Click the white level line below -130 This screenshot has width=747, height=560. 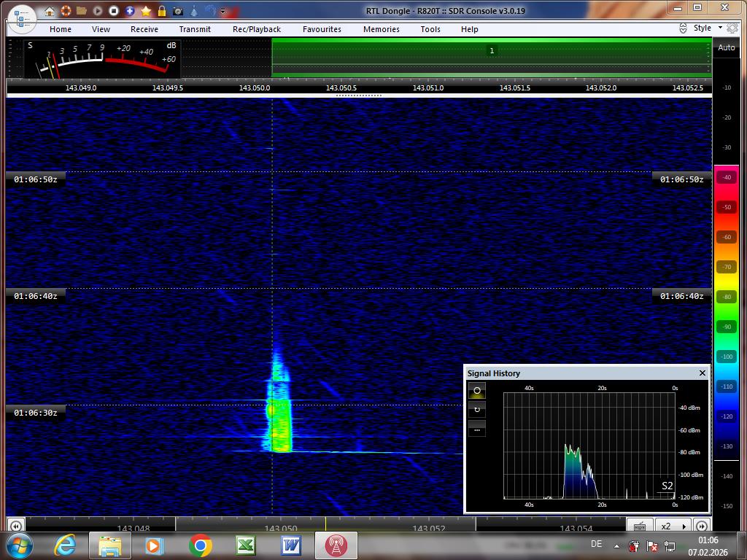[x=726, y=461]
